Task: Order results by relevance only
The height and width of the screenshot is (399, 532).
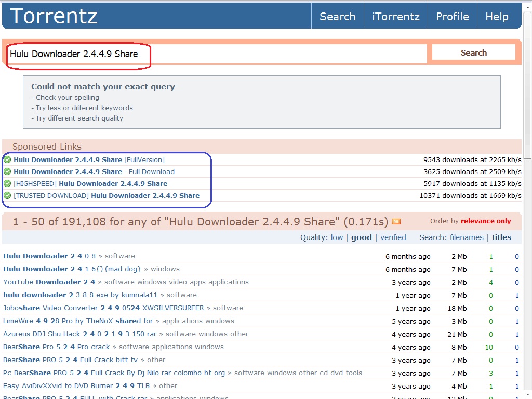Action: pos(486,221)
